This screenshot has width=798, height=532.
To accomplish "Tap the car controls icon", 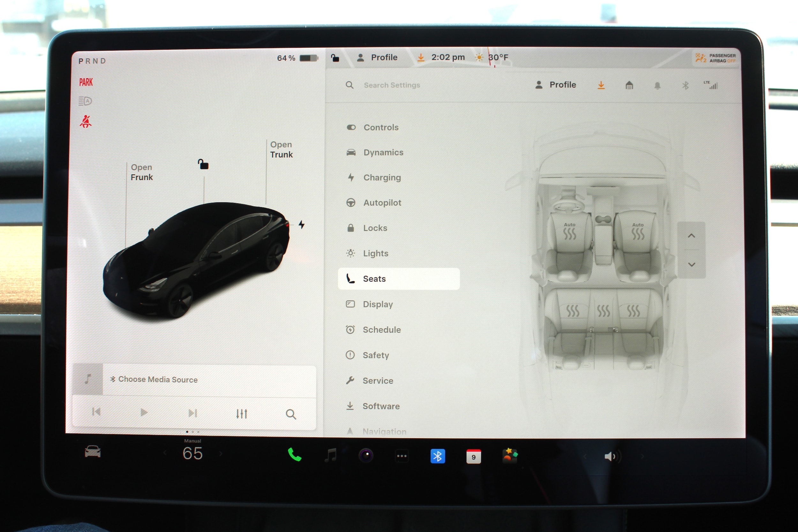I will [92, 452].
